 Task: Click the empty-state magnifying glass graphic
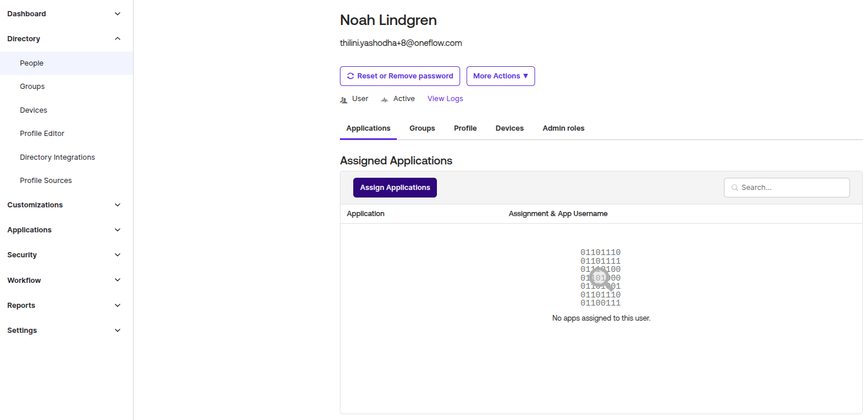601,279
